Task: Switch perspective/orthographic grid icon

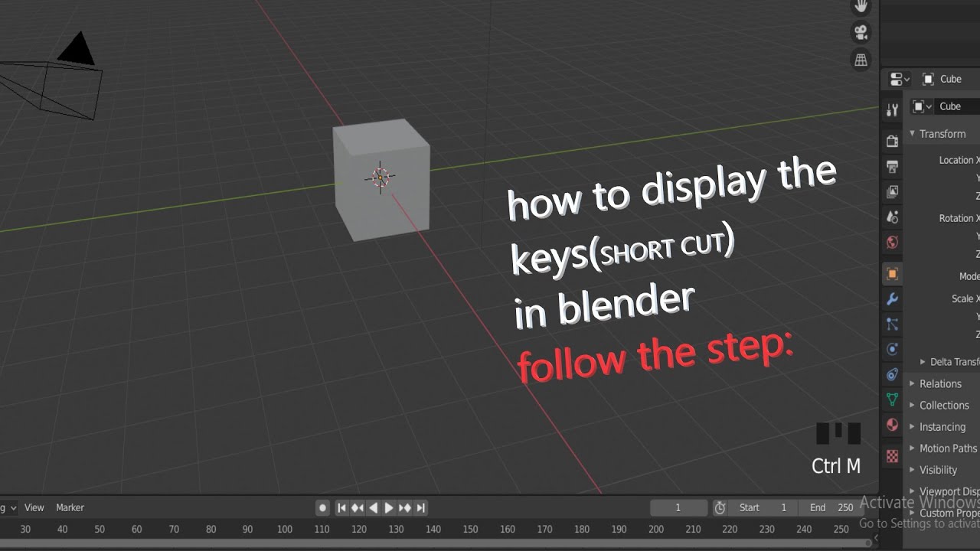Action: 861,59
